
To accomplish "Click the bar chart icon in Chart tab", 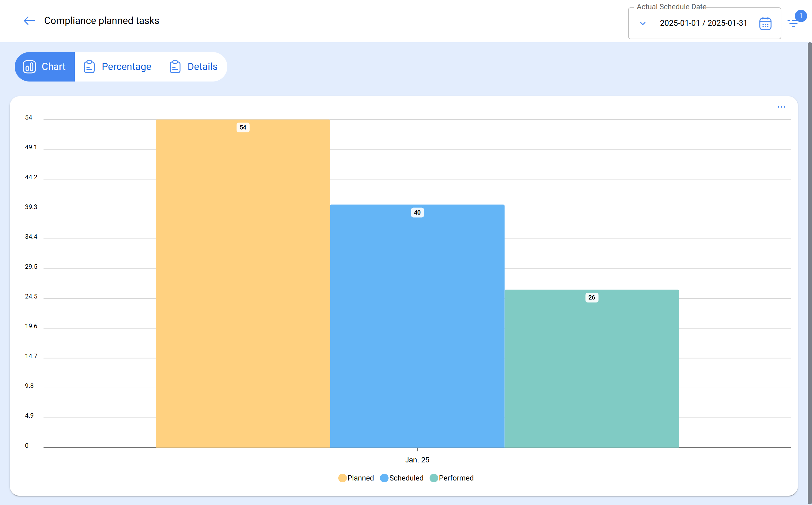I will 29,67.
